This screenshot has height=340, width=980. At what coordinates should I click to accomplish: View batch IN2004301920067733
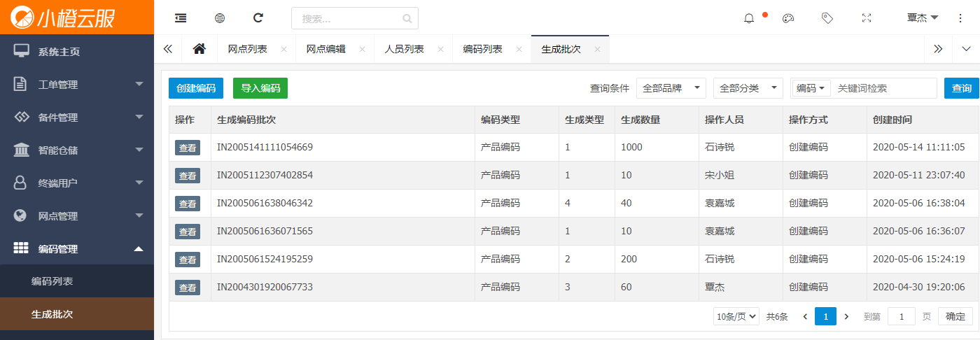(x=188, y=288)
